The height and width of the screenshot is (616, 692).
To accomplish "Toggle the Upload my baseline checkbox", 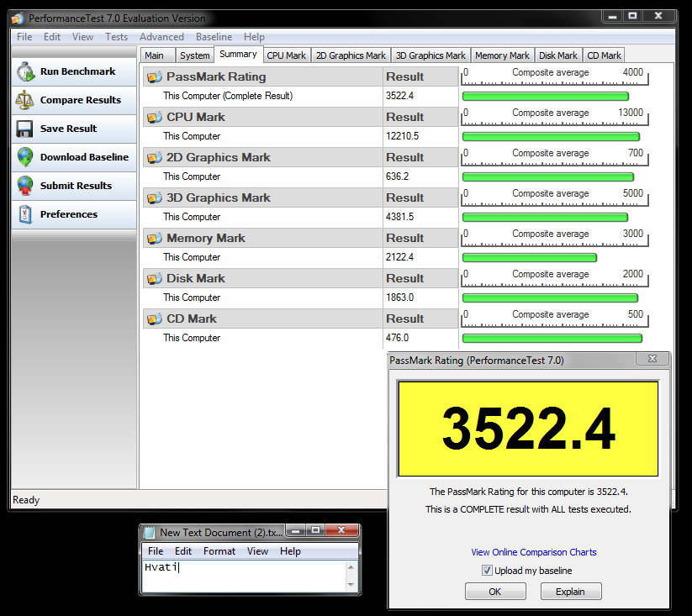I will (x=487, y=571).
